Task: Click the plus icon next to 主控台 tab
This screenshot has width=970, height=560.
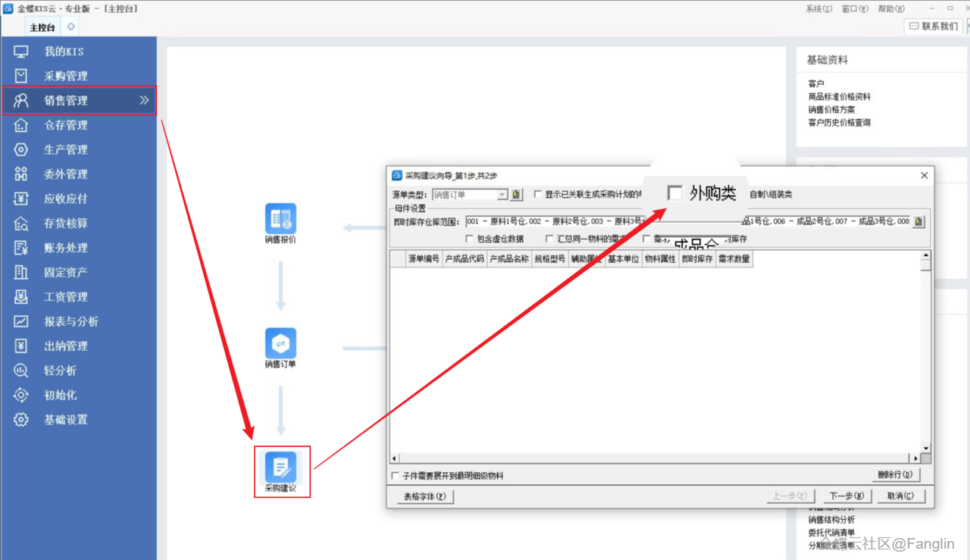Action: [x=71, y=27]
